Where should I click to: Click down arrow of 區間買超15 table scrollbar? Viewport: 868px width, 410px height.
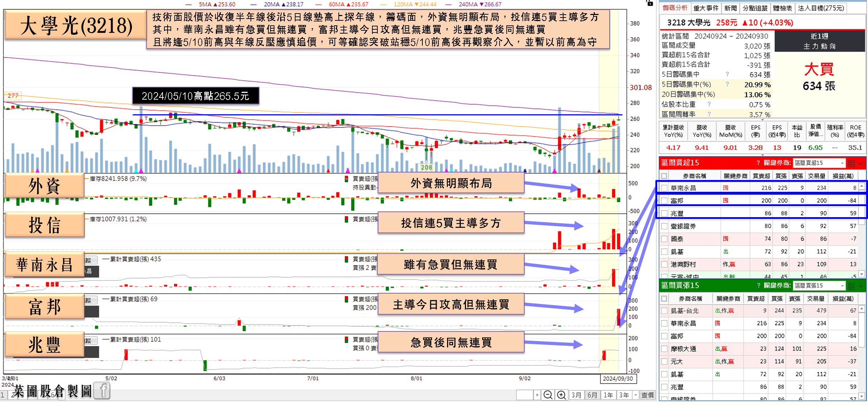[862, 274]
